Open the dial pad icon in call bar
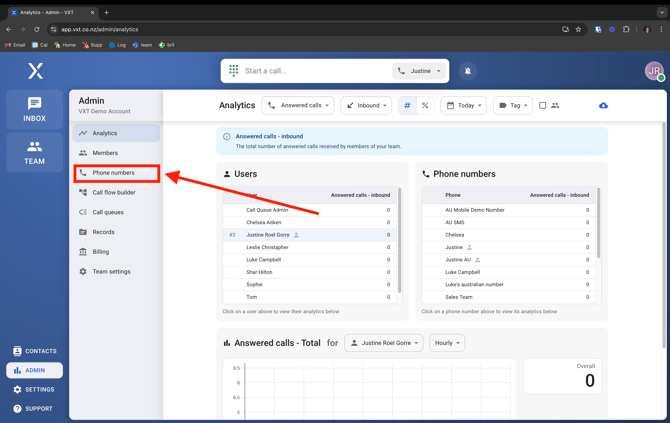Viewport: 670px width, 423px height. 234,71
